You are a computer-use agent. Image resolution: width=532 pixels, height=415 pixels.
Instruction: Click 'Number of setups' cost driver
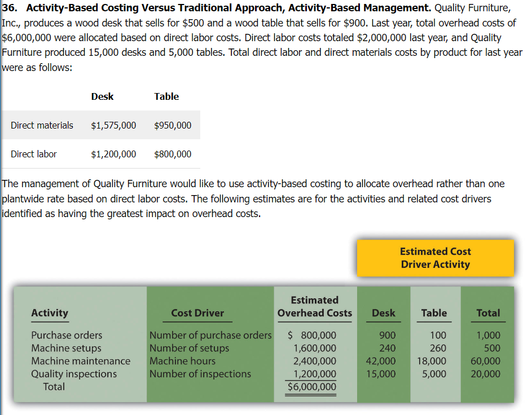(190, 348)
